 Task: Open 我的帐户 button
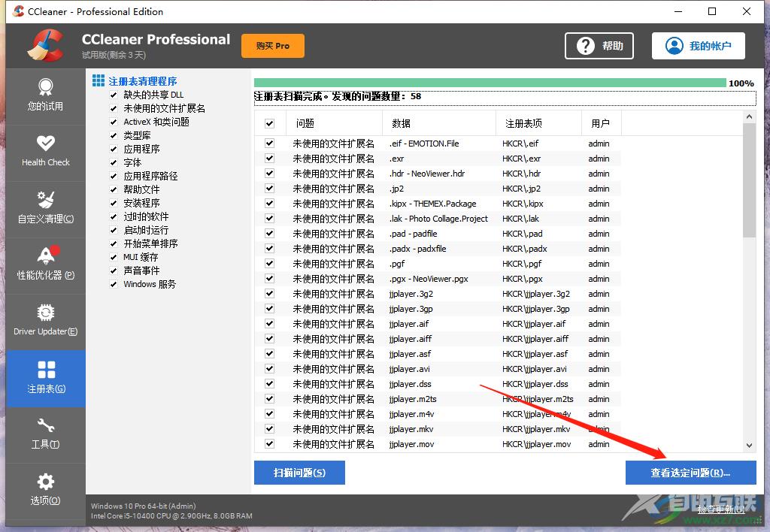(x=699, y=46)
